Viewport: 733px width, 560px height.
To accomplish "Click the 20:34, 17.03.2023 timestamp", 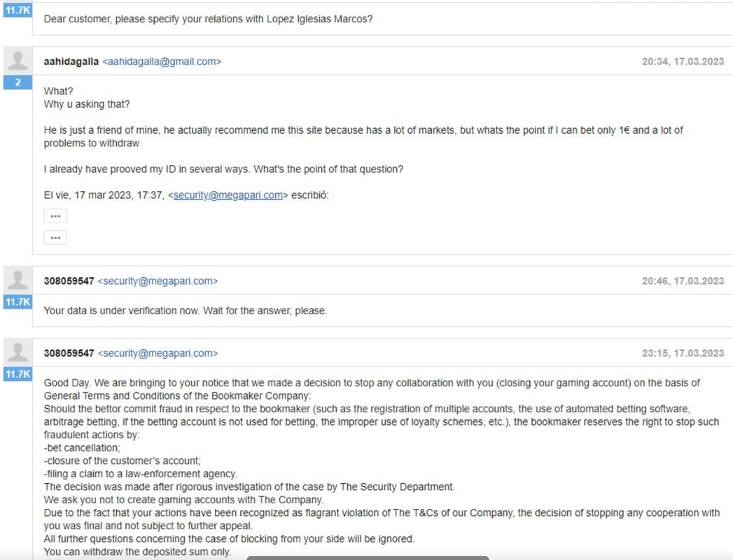I will tap(683, 61).
